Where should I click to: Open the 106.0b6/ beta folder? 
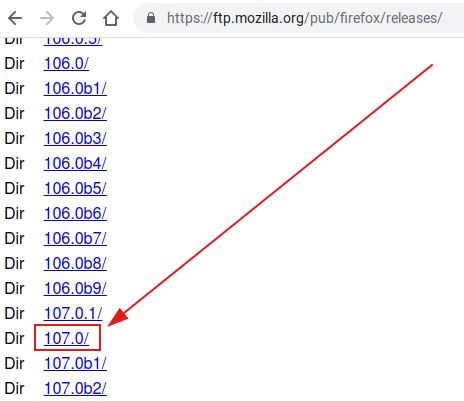pos(75,213)
